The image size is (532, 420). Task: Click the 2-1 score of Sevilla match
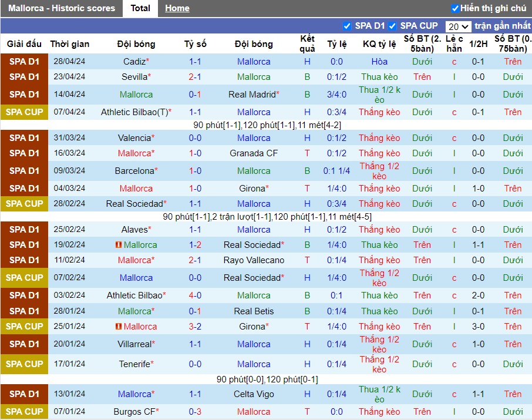pyautogui.click(x=195, y=77)
